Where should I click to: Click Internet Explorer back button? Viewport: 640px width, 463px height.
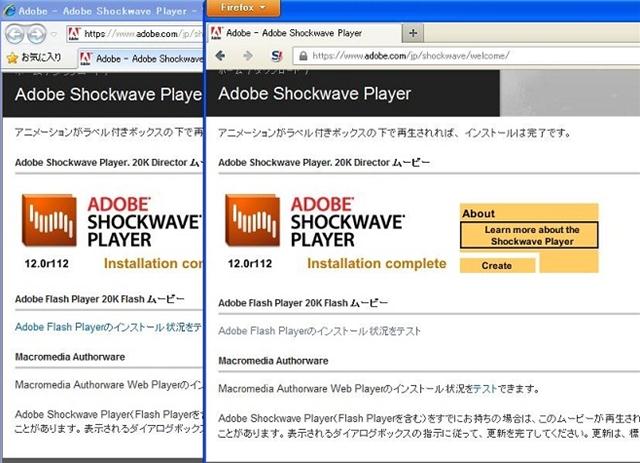click(15, 34)
